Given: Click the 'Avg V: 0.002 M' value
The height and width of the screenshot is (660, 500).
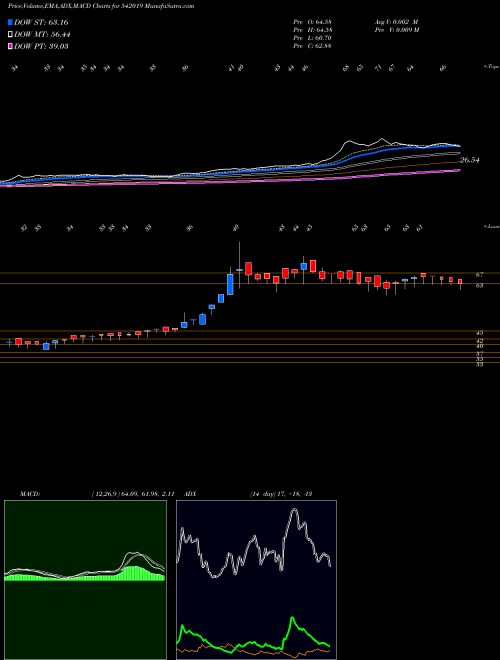Looking at the screenshot, I should click(396, 22).
